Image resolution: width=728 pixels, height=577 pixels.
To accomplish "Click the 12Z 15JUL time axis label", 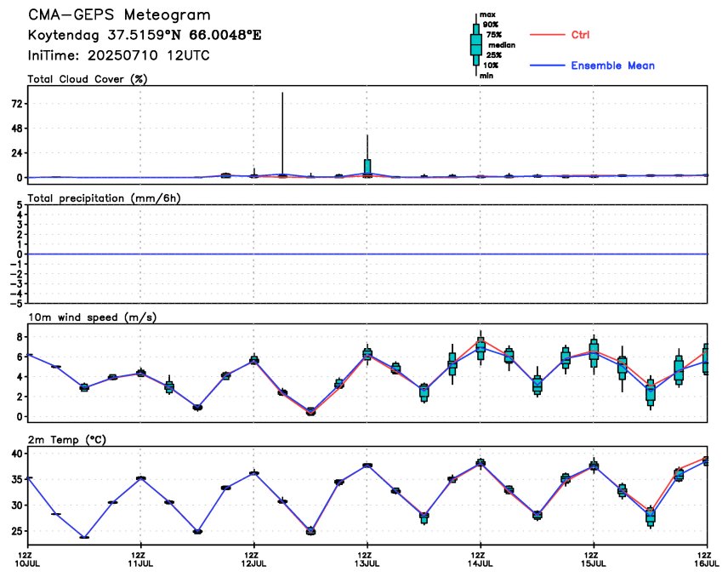I will (594, 559).
